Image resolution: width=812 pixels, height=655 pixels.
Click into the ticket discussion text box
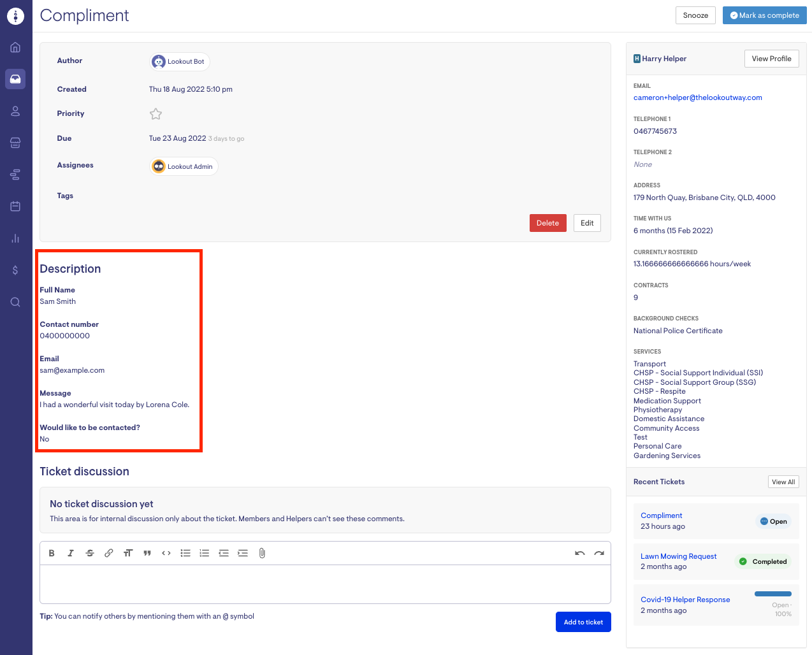325,584
